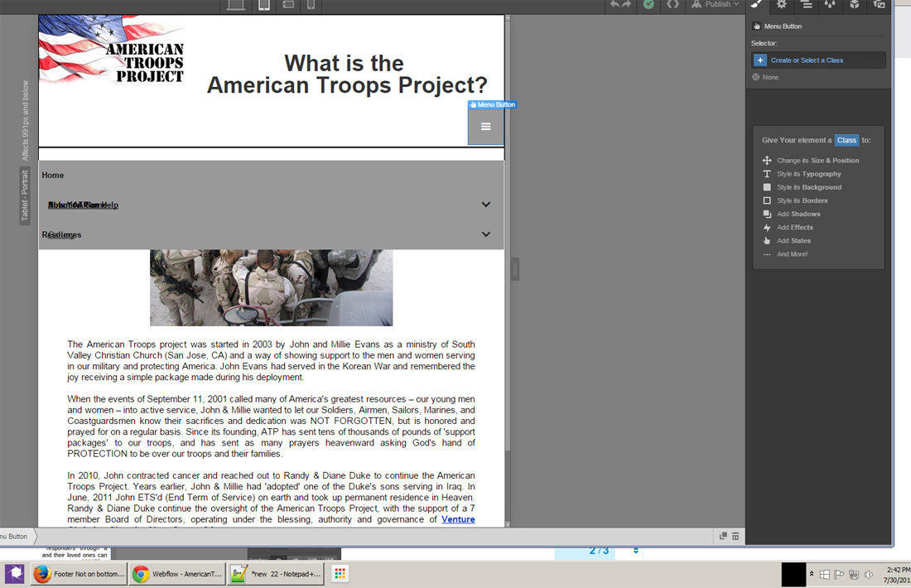Click the colorful grid taskbar icon
This screenshot has height=588, width=911.
click(340, 574)
